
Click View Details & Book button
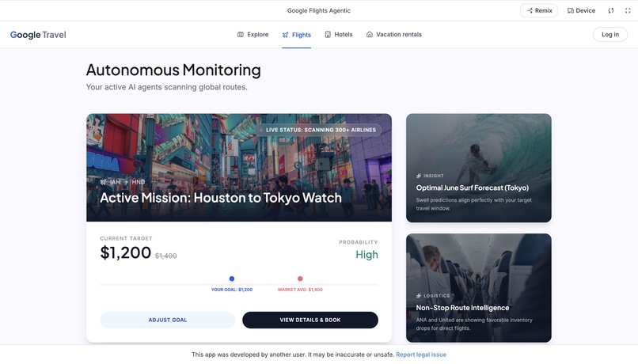tap(310, 320)
